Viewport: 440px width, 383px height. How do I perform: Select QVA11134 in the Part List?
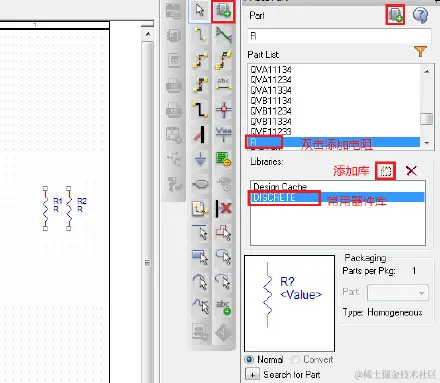271,70
